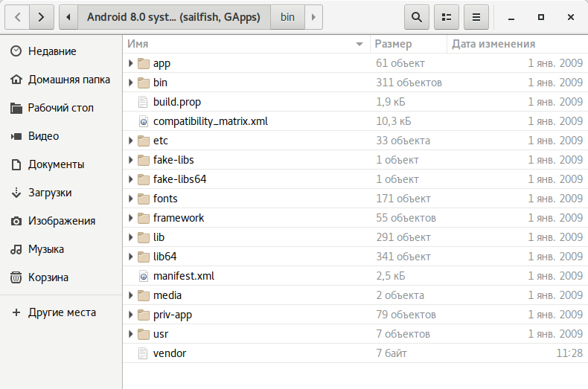Open the hamburger menu button

pos(476,17)
